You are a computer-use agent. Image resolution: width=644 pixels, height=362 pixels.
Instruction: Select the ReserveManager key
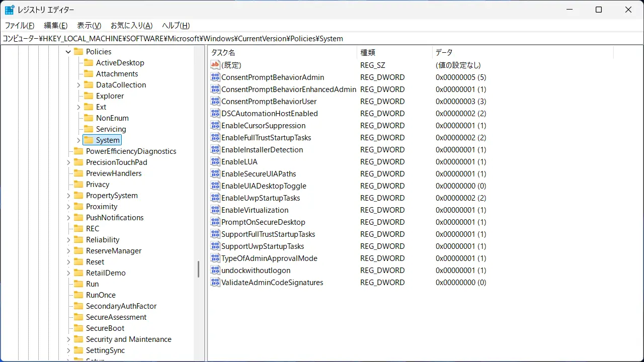tap(114, 251)
